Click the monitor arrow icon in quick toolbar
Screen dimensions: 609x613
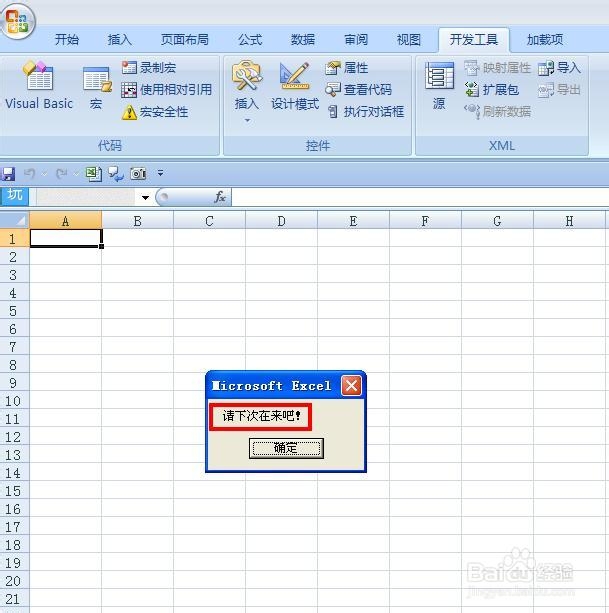[116, 174]
